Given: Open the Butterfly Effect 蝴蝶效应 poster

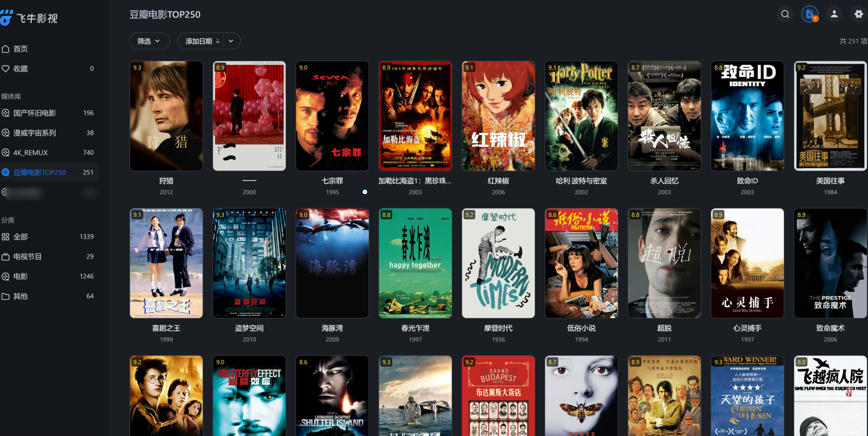Looking at the screenshot, I should point(249,396).
